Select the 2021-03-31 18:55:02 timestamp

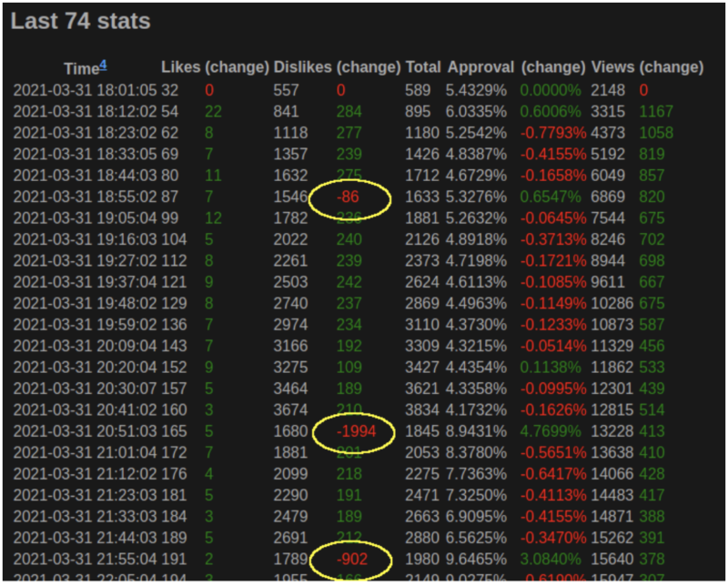click(85, 197)
